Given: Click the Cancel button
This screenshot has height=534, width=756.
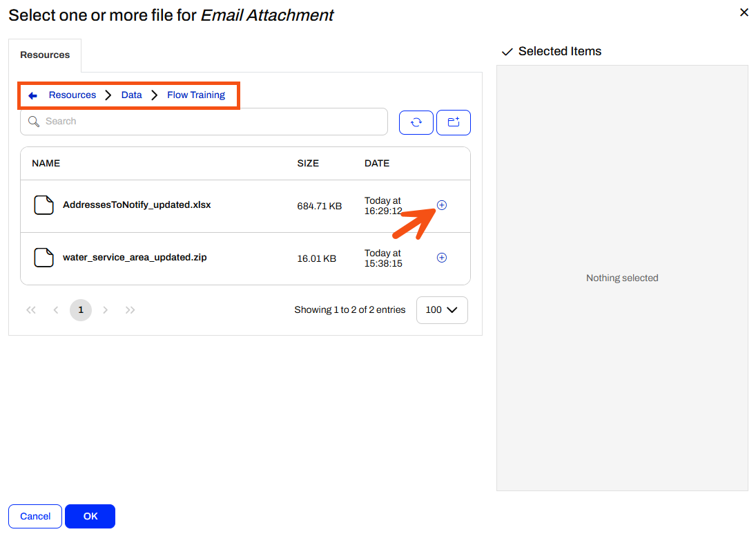Looking at the screenshot, I should 35,516.
